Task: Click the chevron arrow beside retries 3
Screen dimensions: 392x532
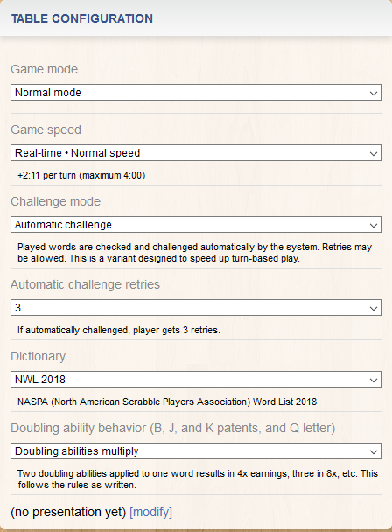Action: [374, 308]
